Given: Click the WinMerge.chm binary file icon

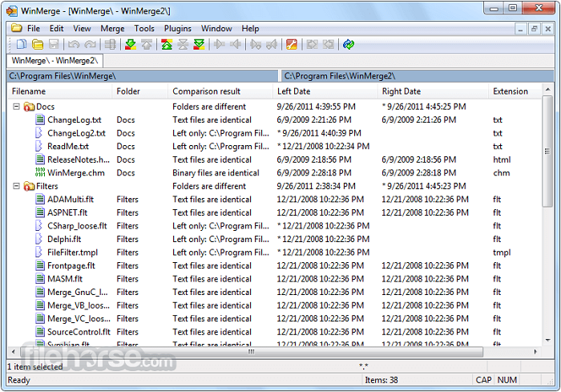Looking at the screenshot, I should 40,172.
